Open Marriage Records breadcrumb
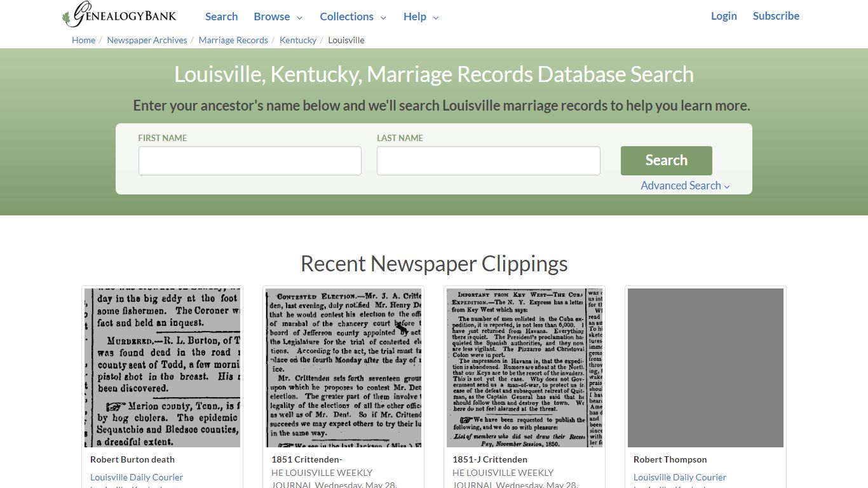Image resolution: width=868 pixels, height=488 pixels. point(233,40)
